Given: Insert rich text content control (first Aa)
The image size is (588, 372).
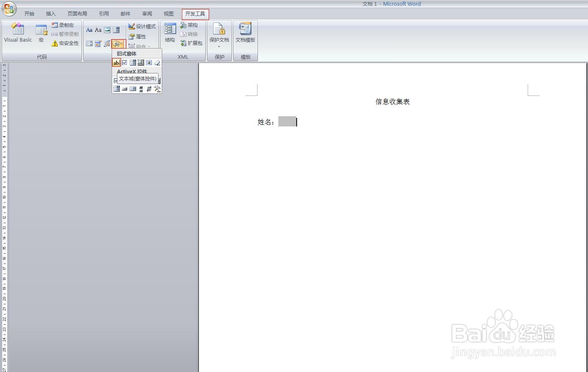Looking at the screenshot, I should pyautogui.click(x=89, y=30).
